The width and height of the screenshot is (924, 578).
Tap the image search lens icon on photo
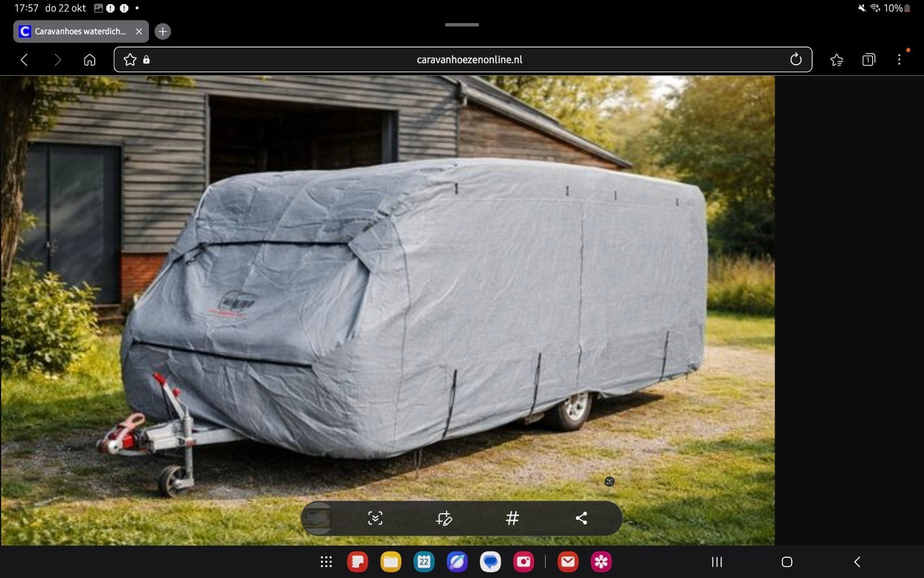609,481
